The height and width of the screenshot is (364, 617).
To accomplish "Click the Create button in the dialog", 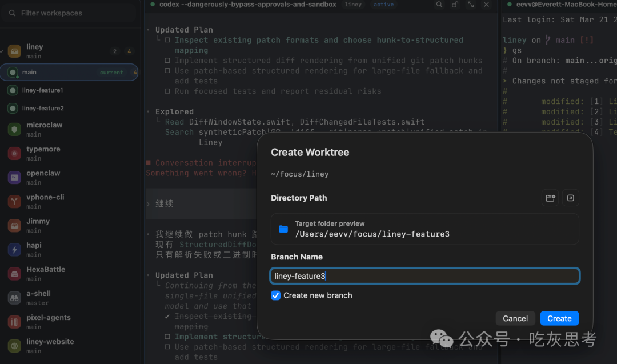I will 559,318.
